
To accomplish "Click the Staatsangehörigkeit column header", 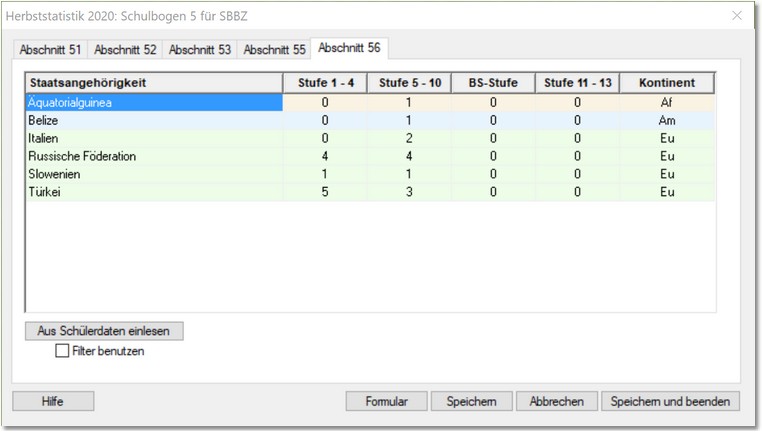I will [154, 83].
